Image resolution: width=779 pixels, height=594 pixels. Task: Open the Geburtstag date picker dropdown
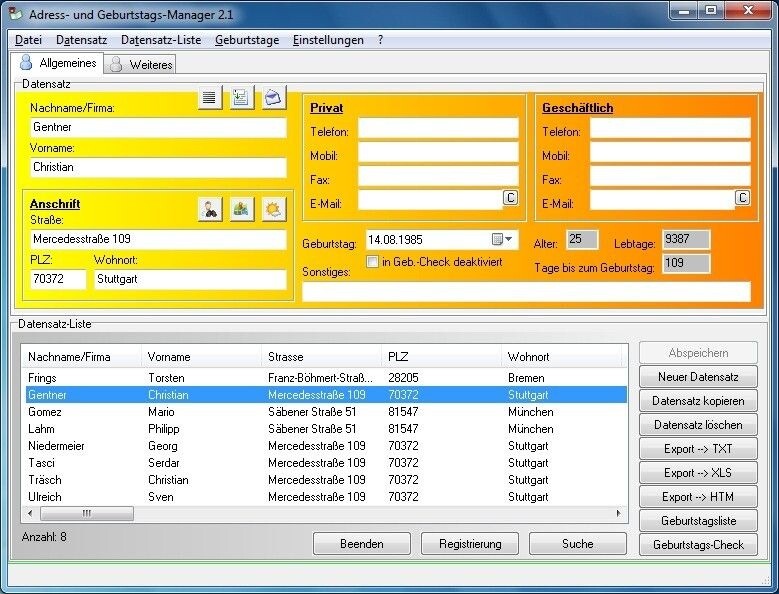(x=502, y=240)
